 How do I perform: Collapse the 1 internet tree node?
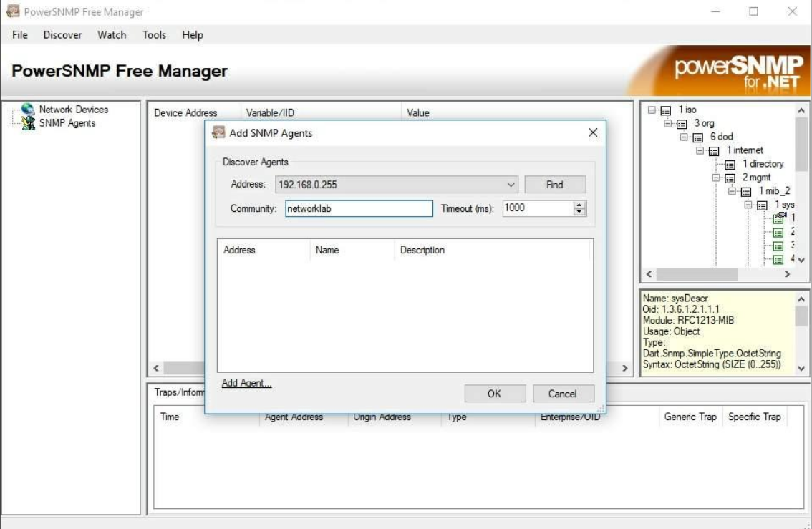coord(700,150)
